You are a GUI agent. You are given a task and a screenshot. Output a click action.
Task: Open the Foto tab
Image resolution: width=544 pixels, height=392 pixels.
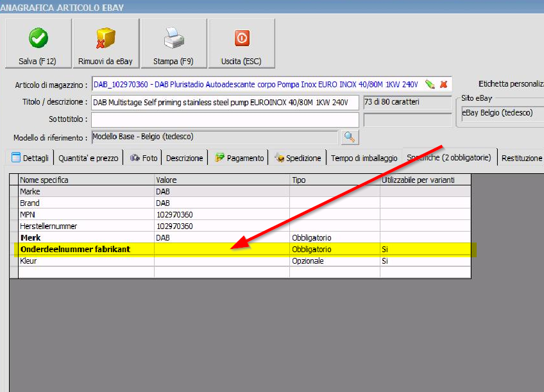click(144, 158)
